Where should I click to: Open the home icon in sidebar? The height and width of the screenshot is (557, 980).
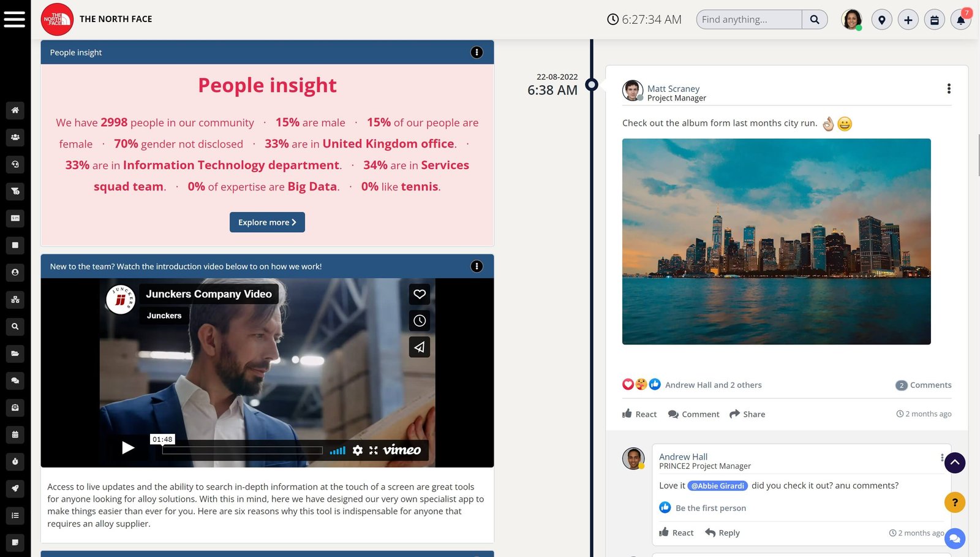[15, 110]
